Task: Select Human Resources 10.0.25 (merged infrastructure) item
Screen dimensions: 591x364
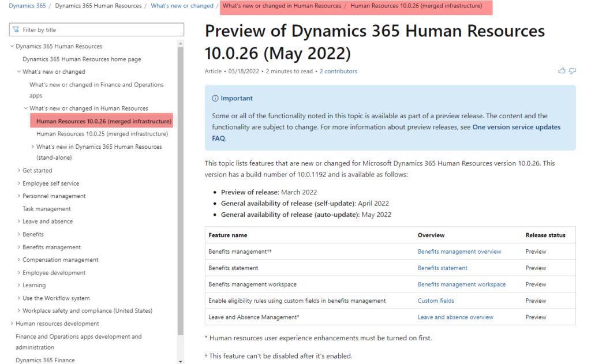Action: click(x=102, y=134)
